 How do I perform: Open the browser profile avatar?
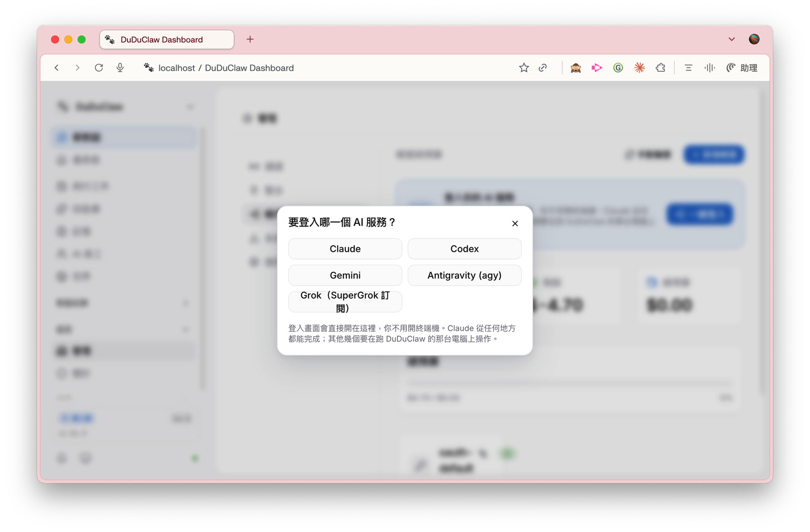pyautogui.click(x=754, y=39)
